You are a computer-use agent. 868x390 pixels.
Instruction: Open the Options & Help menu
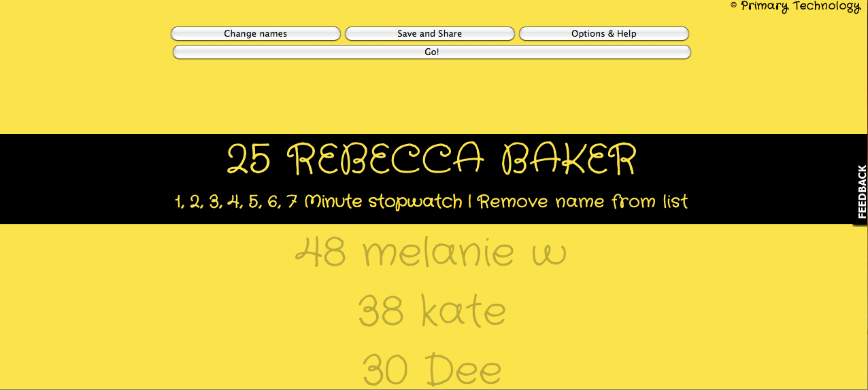click(x=603, y=34)
